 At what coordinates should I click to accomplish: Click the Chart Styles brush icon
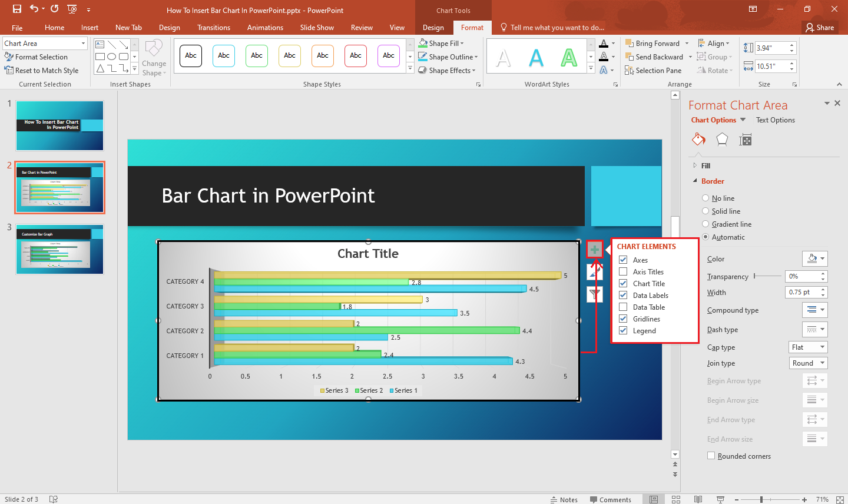pyautogui.click(x=594, y=271)
